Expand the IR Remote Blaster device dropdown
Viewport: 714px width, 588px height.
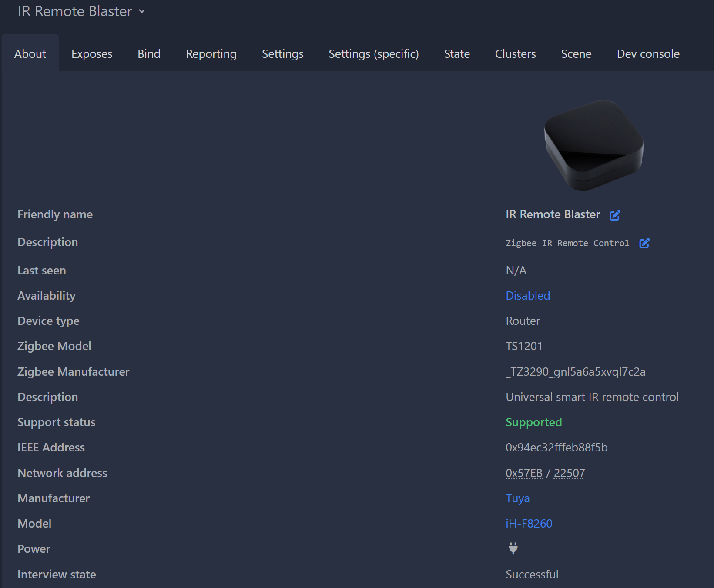[81, 11]
